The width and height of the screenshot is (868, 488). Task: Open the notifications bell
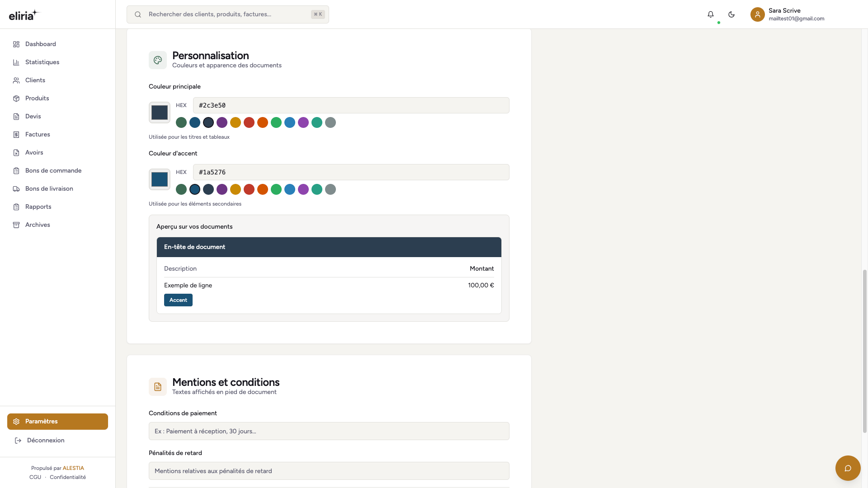pos(711,14)
